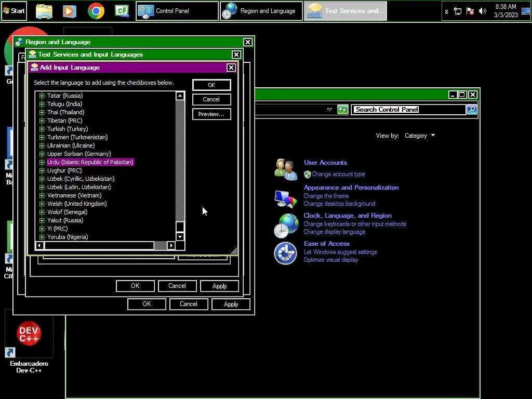Select Yakut (Russia) in the list

point(65,220)
